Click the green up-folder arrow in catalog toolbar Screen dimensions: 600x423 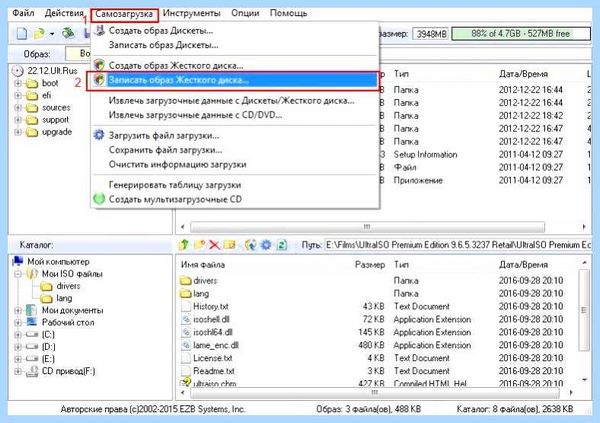tap(184, 245)
